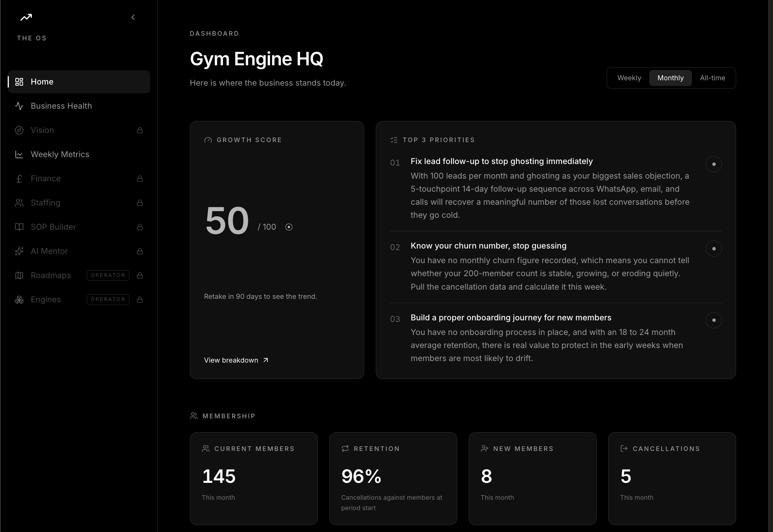Click the OPERATOR badge next to Roadmaps
Viewport: 773px width, 532px height.
[108, 275]
